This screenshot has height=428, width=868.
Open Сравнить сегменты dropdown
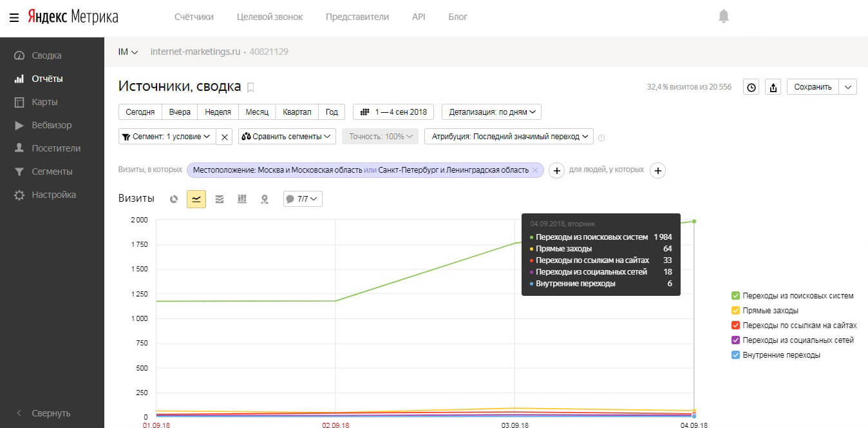tap(287, 137)
